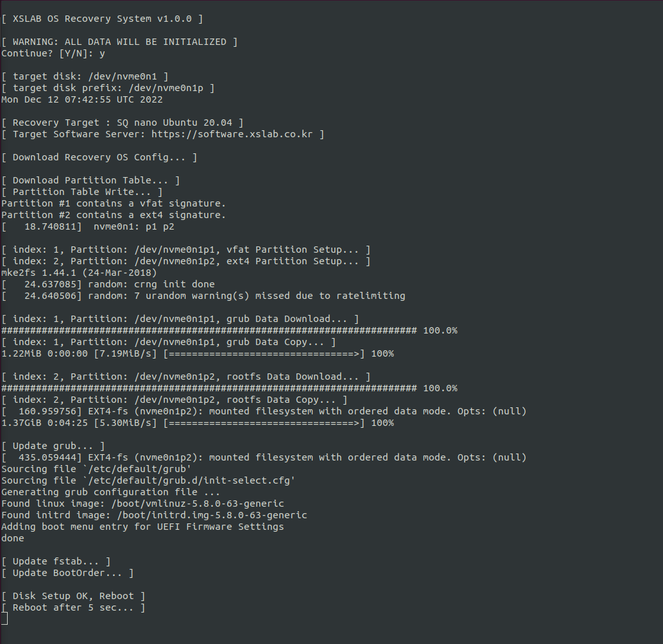
Task: Click the Update fstab status line
Action: [x=56, y=561]
